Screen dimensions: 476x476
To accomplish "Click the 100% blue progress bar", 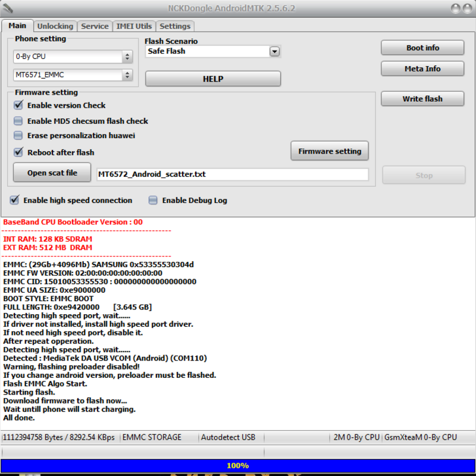I will tap(237, 465).
